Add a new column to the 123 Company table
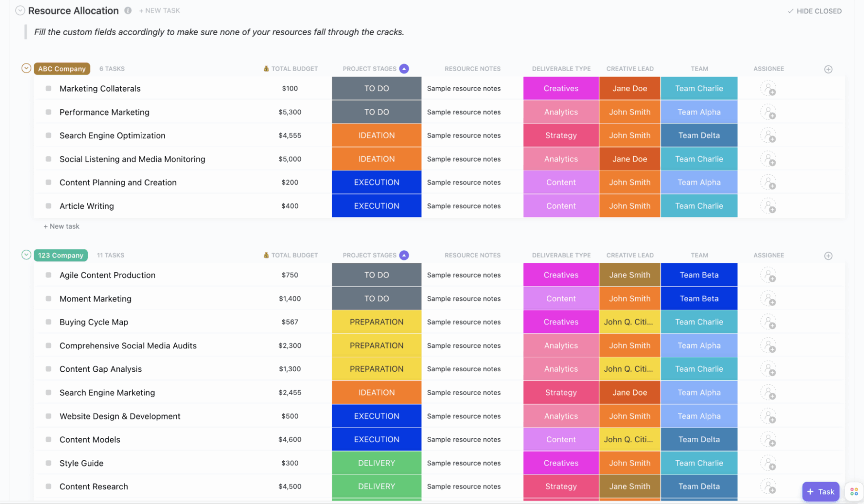The image size is (864, 504). [x=828, y=256]
